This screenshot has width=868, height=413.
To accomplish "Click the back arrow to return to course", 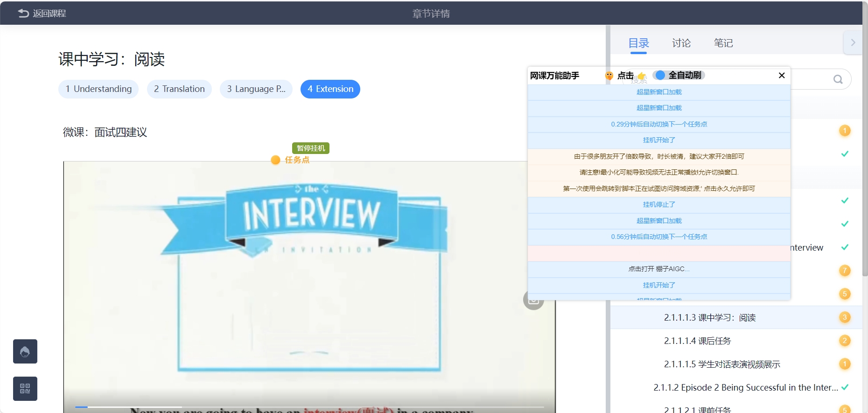I will [23, 14].
